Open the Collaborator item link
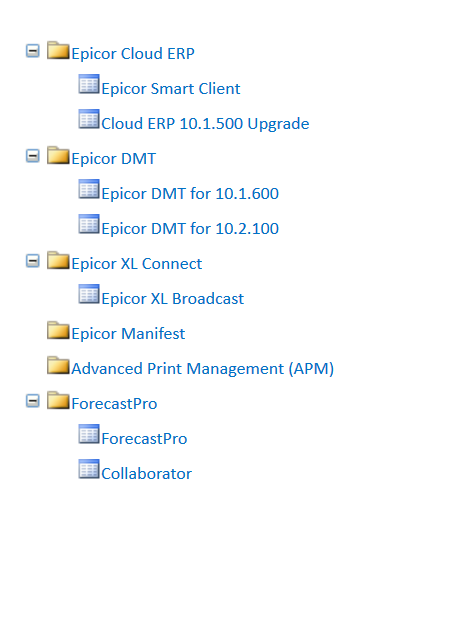Viewport: 458px width, 617px height. click(147, 474)
